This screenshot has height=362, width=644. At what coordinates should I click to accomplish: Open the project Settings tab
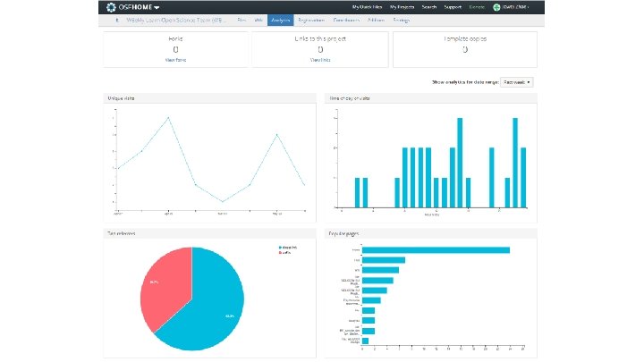pos(402,20)
